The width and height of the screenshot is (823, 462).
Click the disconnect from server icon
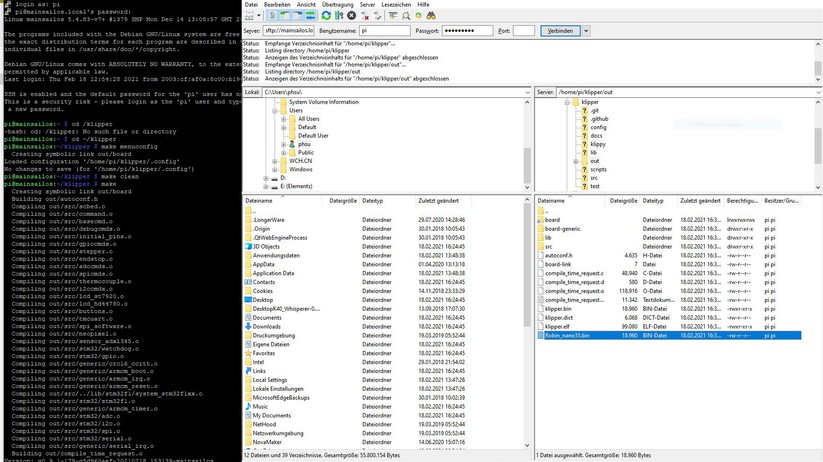[x=365, y=16]
